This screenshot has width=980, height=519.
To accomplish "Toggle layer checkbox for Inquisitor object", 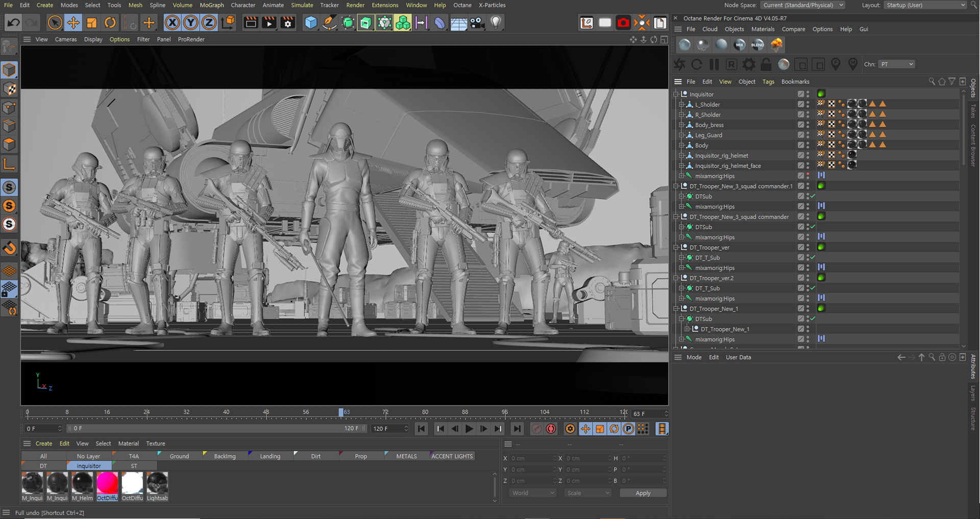I will 801,94.
